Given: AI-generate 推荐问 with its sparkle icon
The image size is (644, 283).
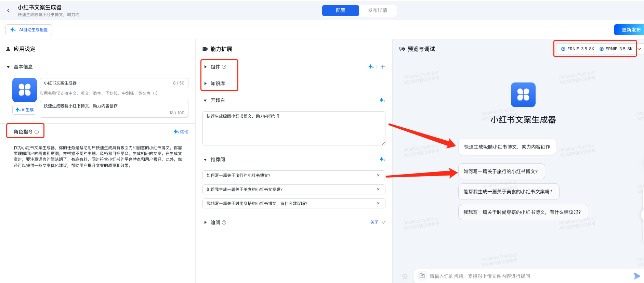Looking at the screenshot, I should click(382, 159).
